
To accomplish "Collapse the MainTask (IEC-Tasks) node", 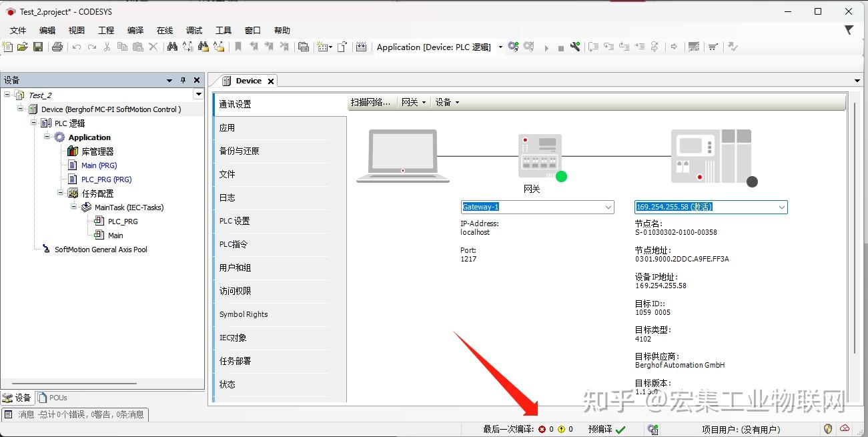I will (x=73, y=207).
